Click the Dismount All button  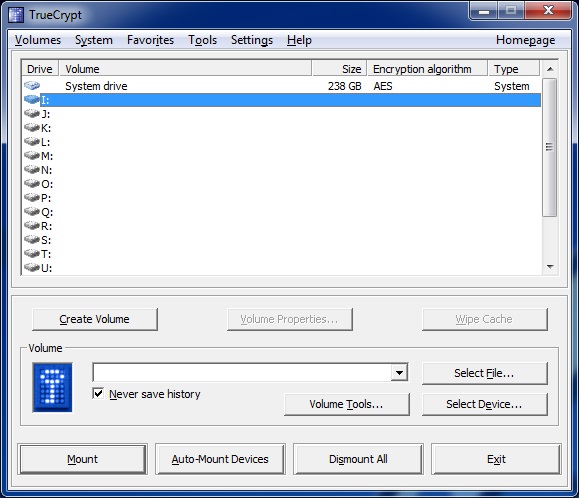[358, 459]
